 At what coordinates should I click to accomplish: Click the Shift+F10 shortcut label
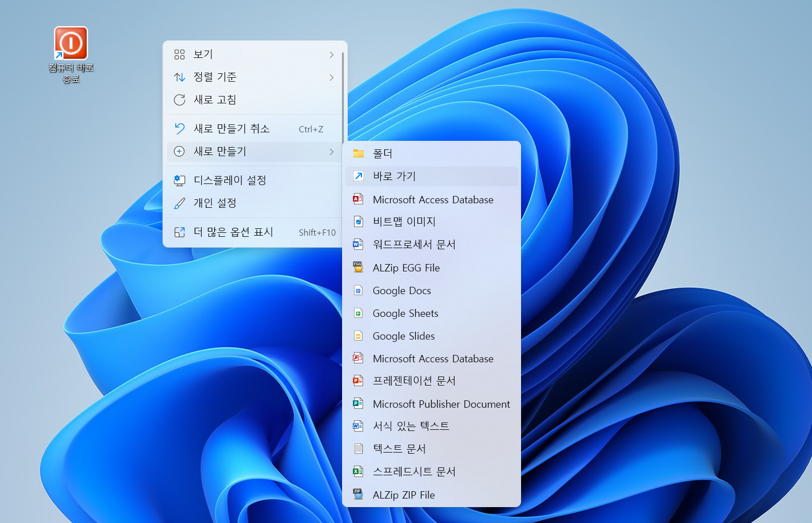[317, 232]
